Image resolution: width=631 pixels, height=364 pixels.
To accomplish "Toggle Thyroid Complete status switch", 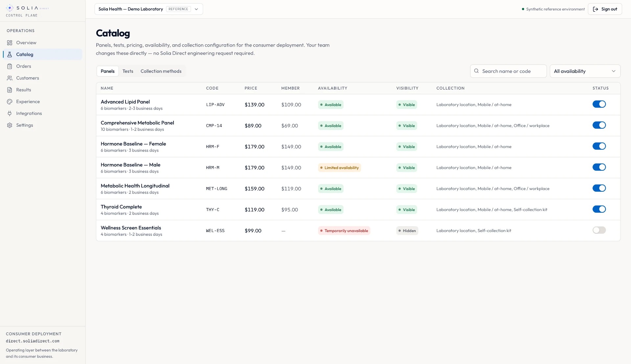I will pyautogui.click(x=599, y=209).
